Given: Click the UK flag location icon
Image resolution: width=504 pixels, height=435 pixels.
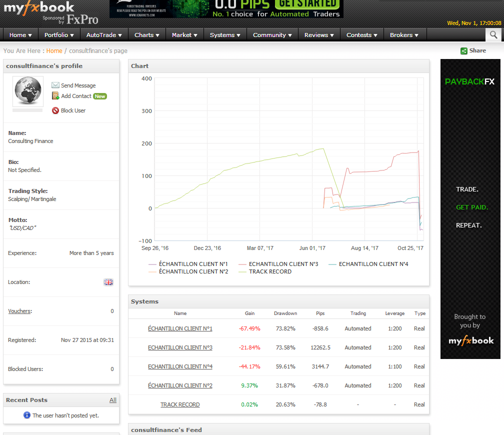Looking at the screenshot, I should pos(108,282).
